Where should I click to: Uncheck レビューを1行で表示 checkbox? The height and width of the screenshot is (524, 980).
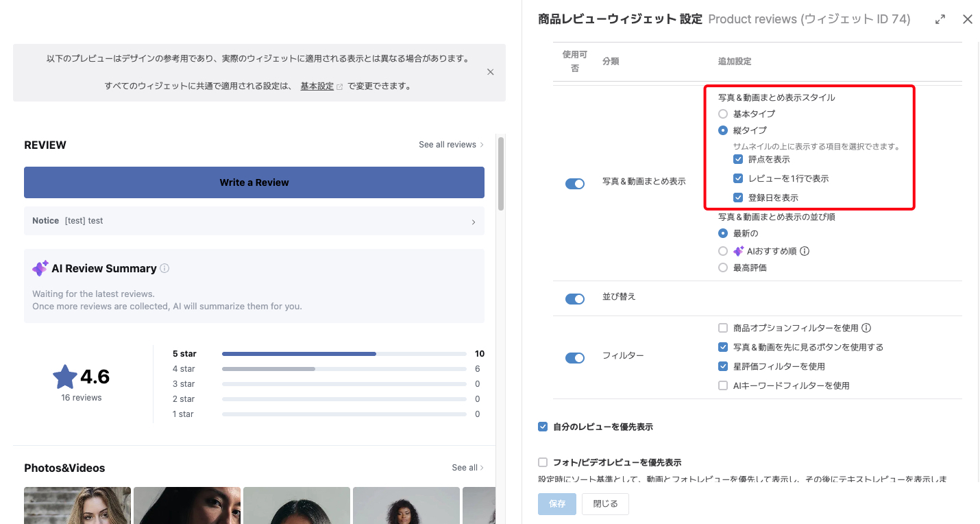coord(738,178)
